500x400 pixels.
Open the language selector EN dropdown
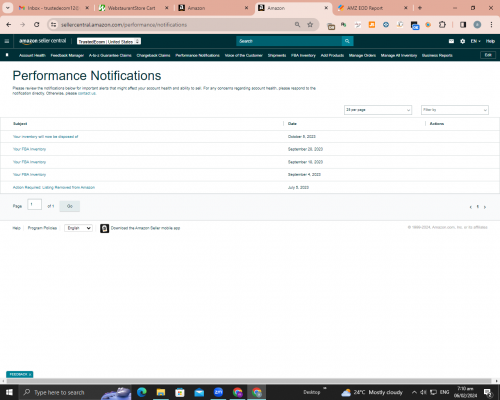(x=475, y=41)
